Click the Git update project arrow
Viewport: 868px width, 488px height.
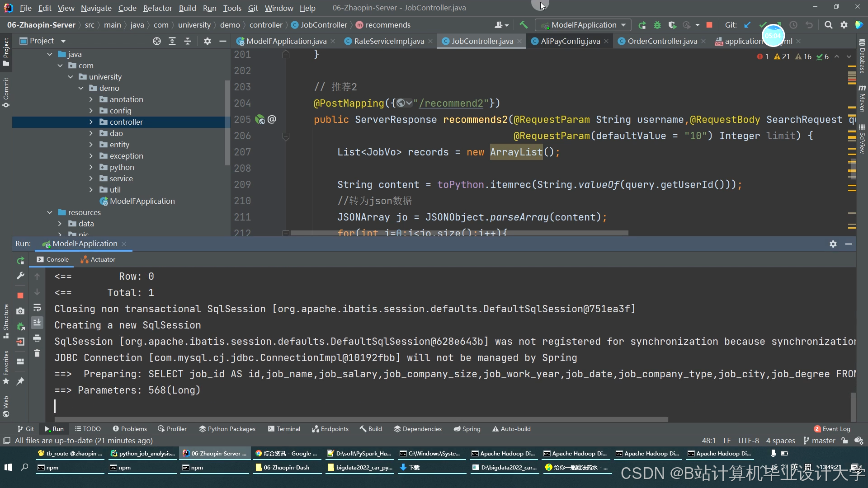tap(747, 25)
